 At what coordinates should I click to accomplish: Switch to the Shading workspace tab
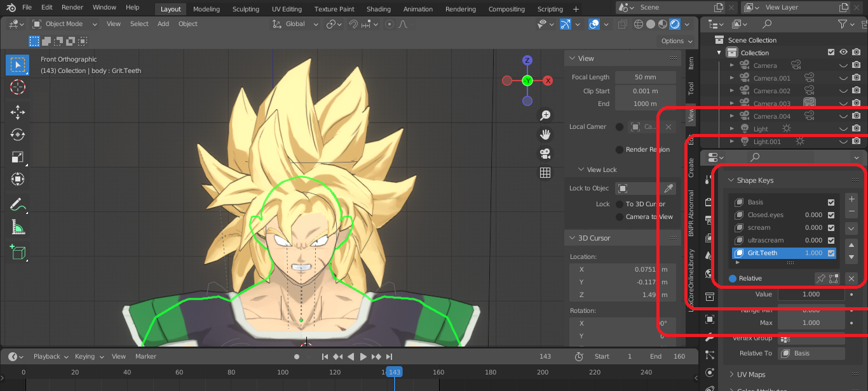pyautogui.click(x=379, y=9)
